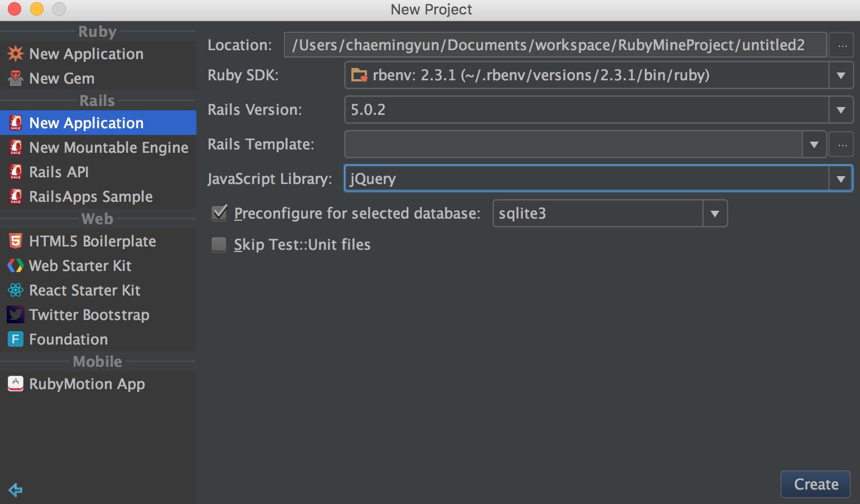Screen dimensions: 860x504
Task: Click the RailsApps Sample icon
Action: pyautogui.click(x=16, y=196)
